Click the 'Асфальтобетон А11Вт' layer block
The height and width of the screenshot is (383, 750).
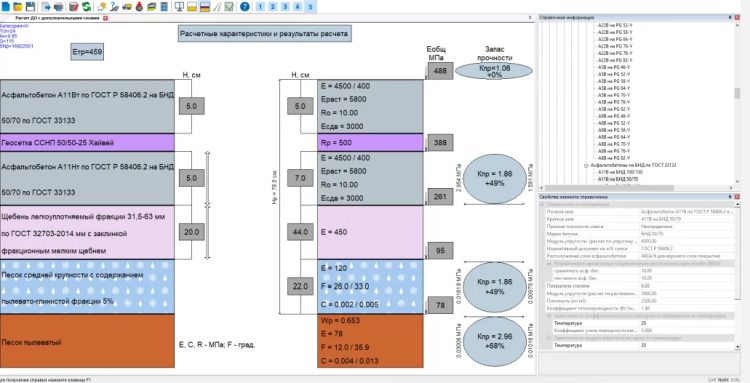pyautogui.click(x=87, y=106)
